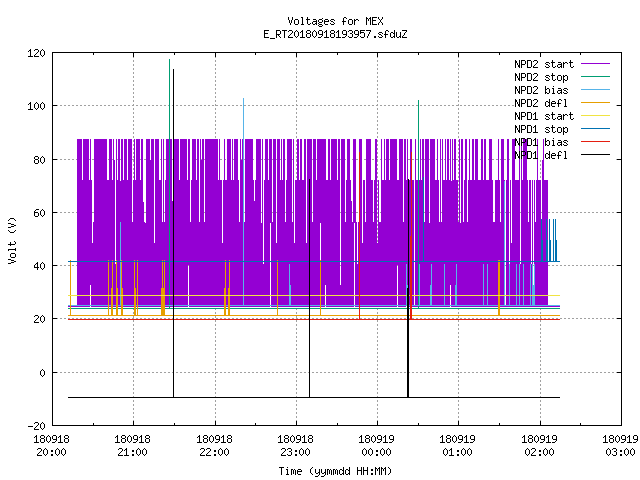Click the NPD2 start legend label
640x480 pixels.
point(544,64)
